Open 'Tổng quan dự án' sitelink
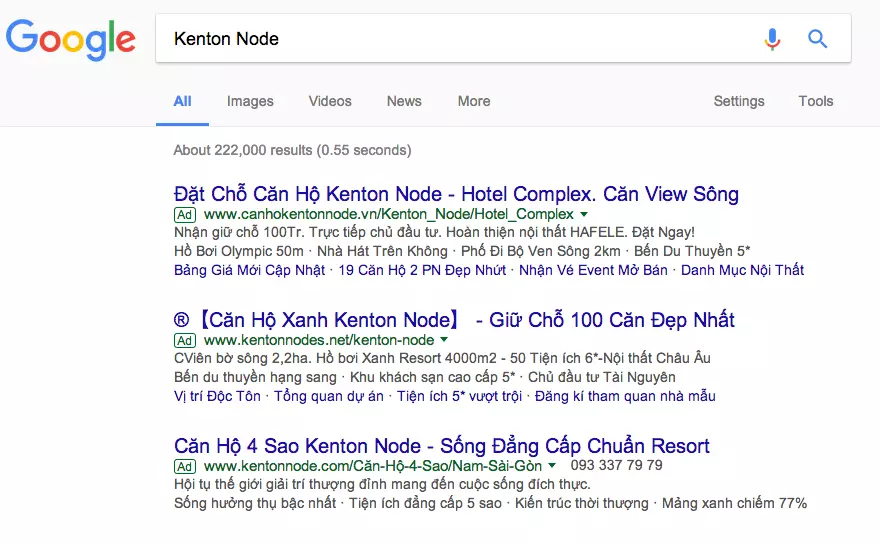This screenshot has height=543, width=880. (329, 396)
